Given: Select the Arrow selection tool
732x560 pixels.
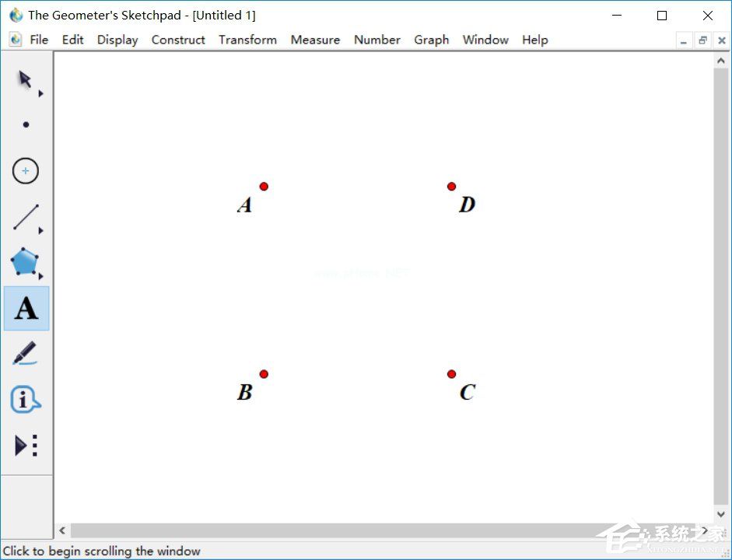Looking at the screenshot, I should pos(25,79).
